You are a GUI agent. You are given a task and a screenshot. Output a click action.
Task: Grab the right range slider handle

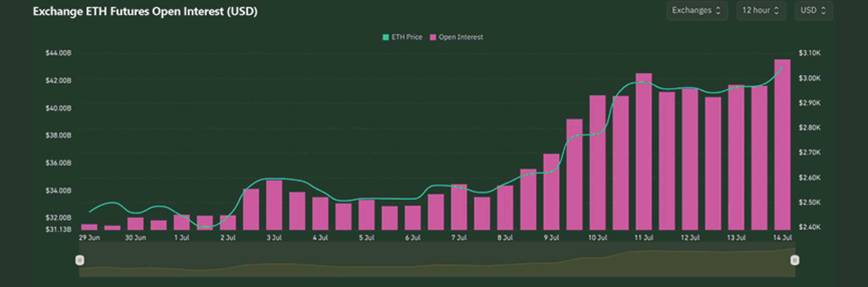pos(795,260)
